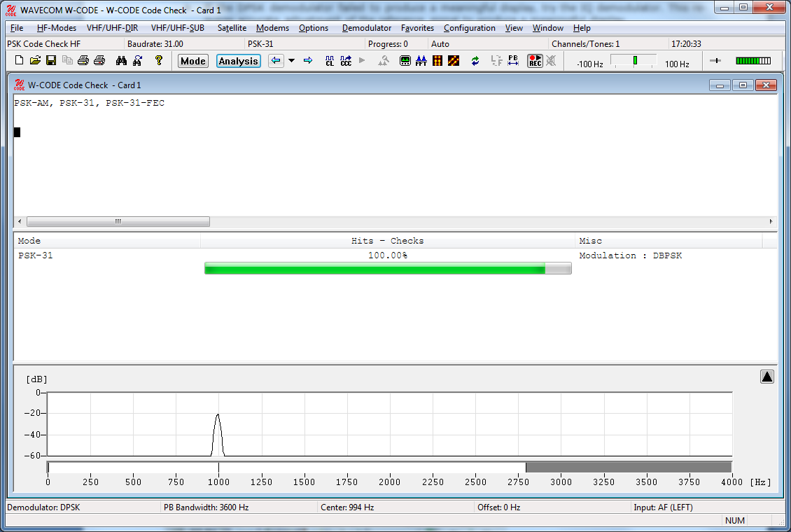791x532 pixels.
Task: Click the green refresh arrows icon
Action: point(475,61)
